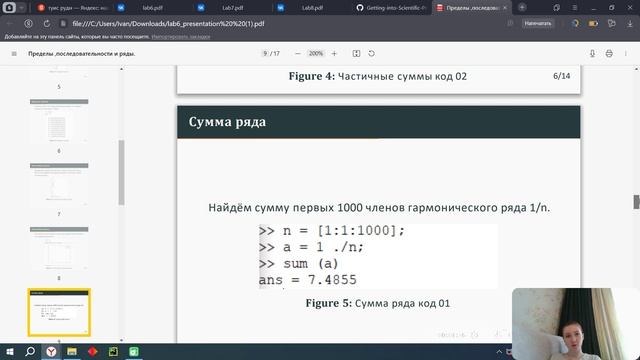The width and height of the screenshot is (640, 360).
Task: Open the bookmarks collections icon in title bar
Action: pos(556,7)
